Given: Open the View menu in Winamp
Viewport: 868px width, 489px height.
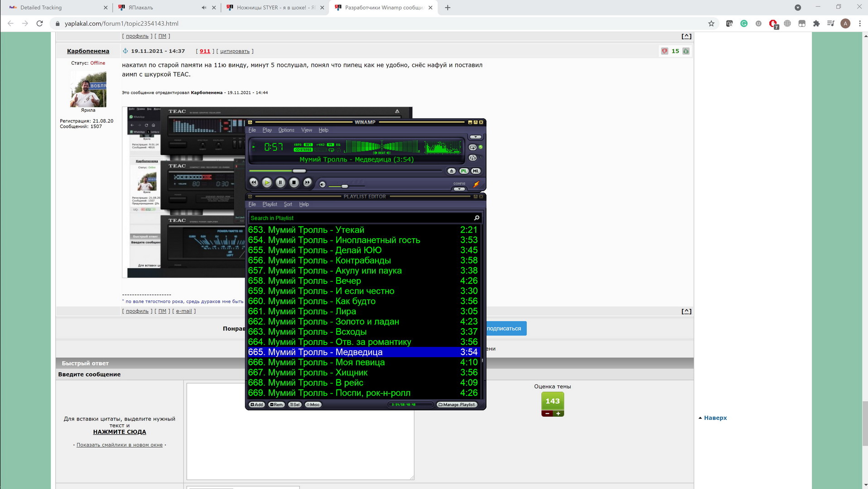Looking at the screenshot, I should (x=307, y=130).
